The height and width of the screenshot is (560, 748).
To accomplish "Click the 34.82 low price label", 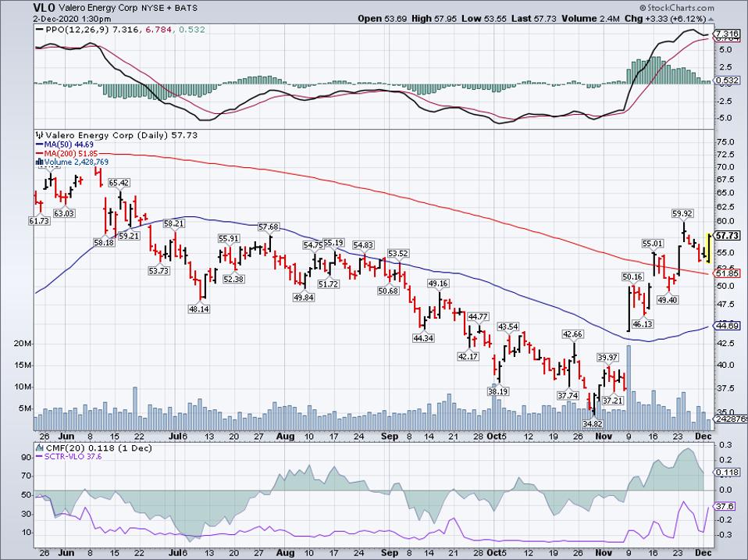I will pos(594,423).
